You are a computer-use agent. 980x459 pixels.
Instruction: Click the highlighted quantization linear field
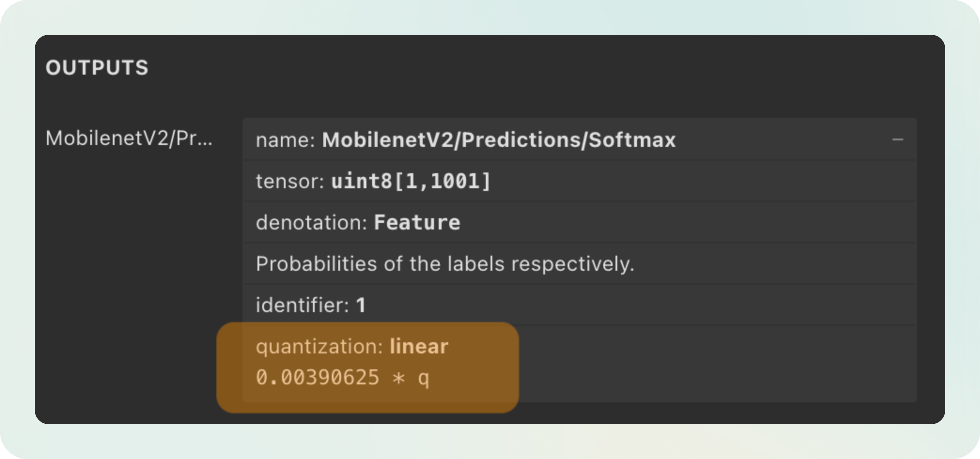[352, 346]
